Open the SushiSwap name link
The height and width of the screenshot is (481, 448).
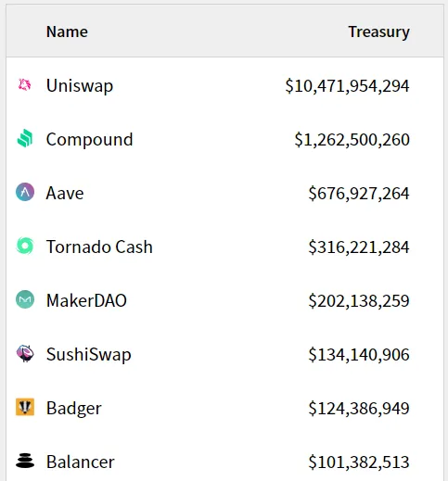click(x=89, y=354)
